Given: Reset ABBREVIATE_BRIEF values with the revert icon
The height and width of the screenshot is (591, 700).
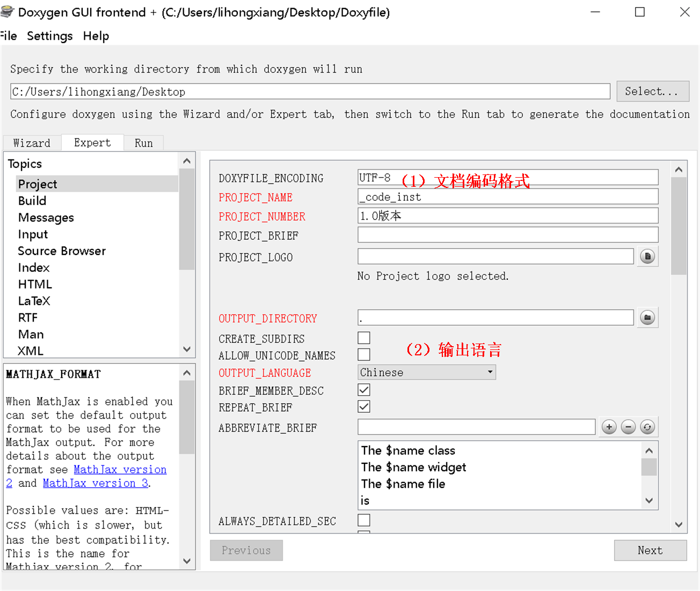Looking at the screenshot, I should (647, 426).
